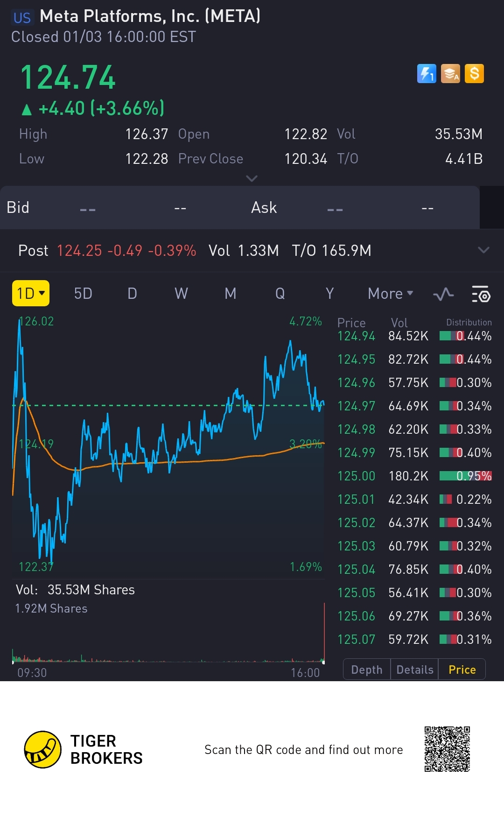This screenshot has height=818, width=504.
Task: Tap the 125.00 price row
Action: [414, 476]
